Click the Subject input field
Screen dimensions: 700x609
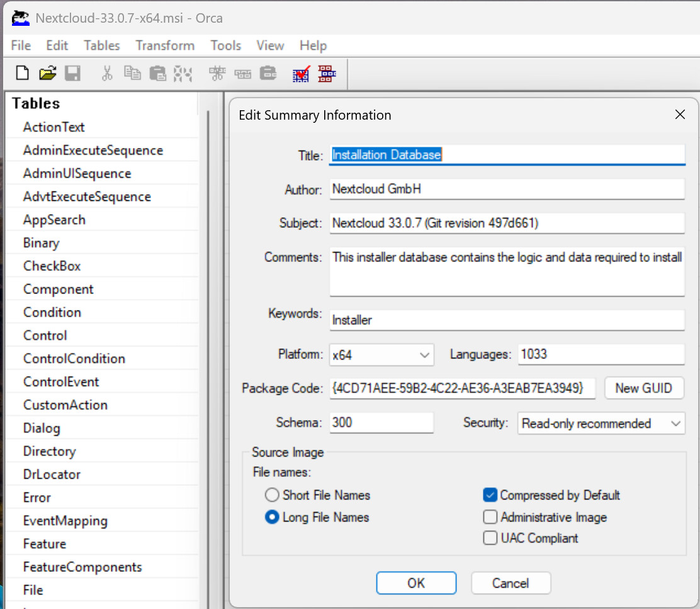point(507,223)
